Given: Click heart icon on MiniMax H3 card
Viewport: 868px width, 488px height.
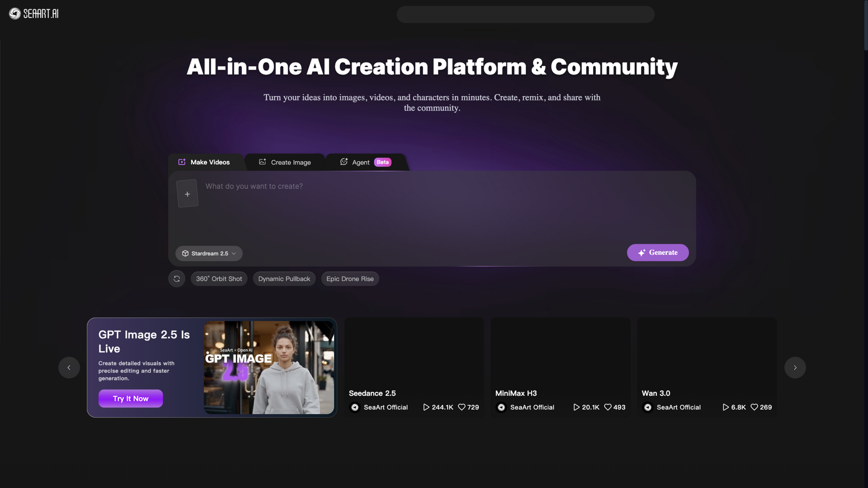Looking at the screenshot, I should [608, 407].
